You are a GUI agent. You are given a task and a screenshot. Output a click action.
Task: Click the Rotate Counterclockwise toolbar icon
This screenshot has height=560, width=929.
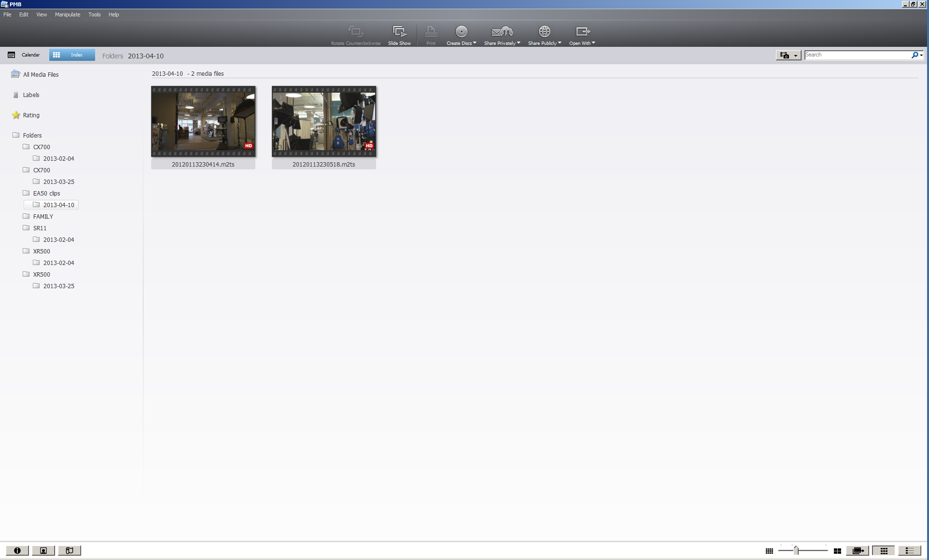click(356, 32)
